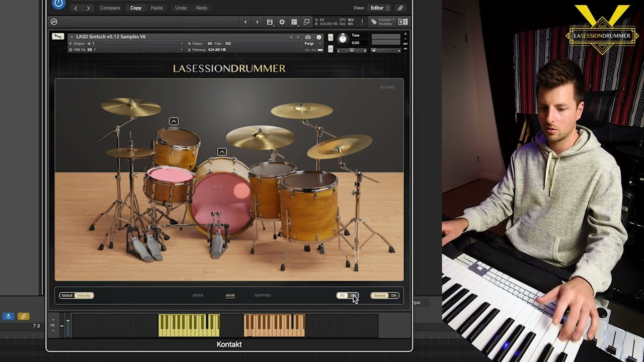Screen dimensions: 644x362
Task: Switch to the MIXER tab
Action: pyautogui.click(x=198, y=296)
